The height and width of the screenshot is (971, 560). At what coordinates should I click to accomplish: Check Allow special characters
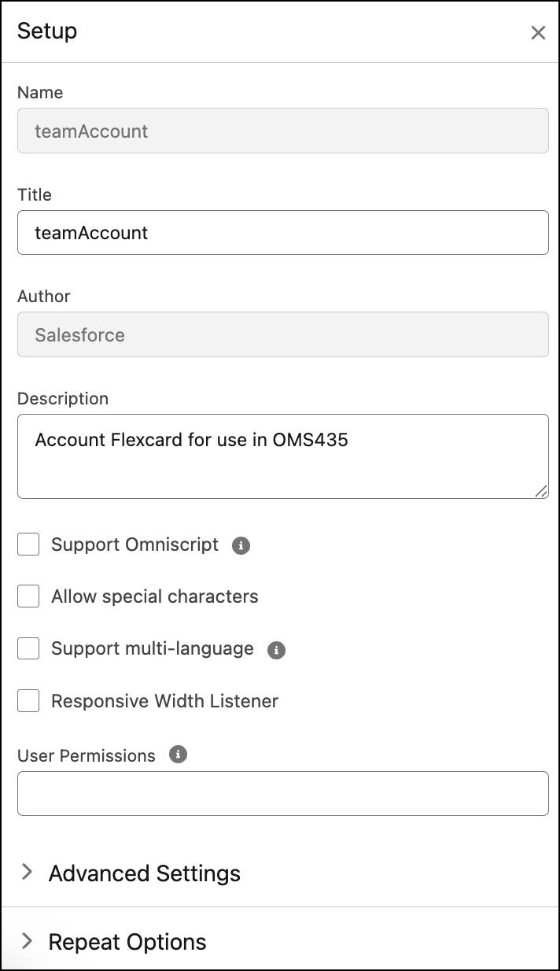(28, 596)
